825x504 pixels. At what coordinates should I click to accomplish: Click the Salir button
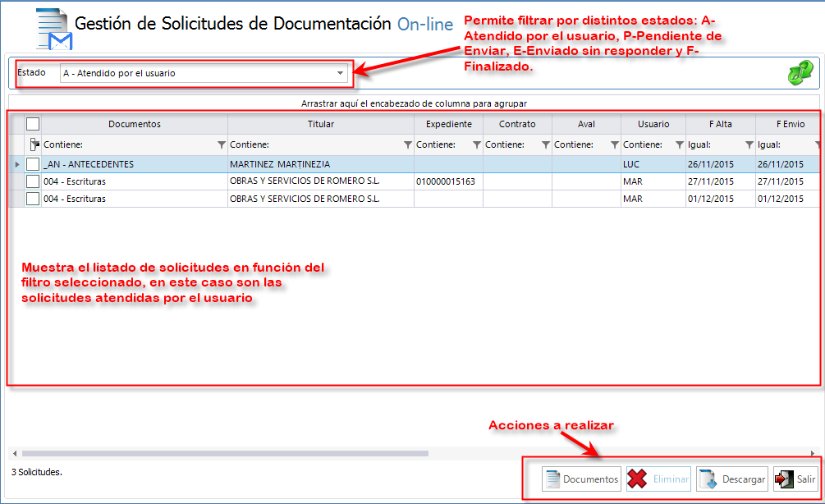pos(795,479)
